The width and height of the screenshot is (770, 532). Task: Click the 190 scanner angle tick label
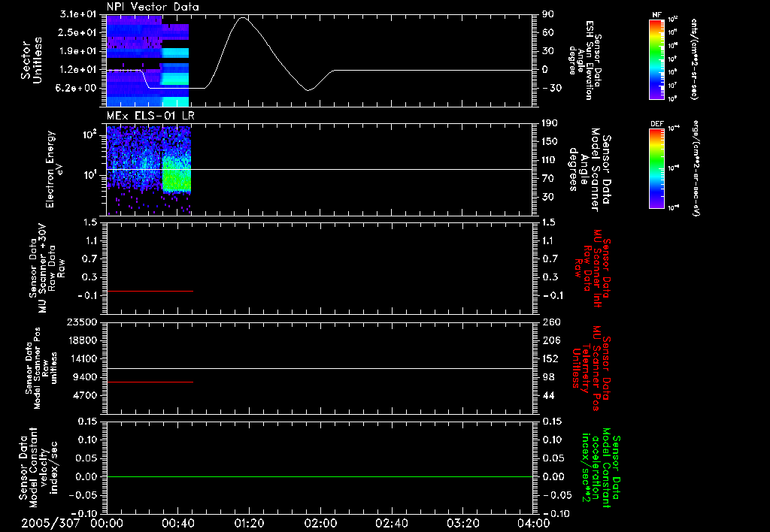[550, 123]
